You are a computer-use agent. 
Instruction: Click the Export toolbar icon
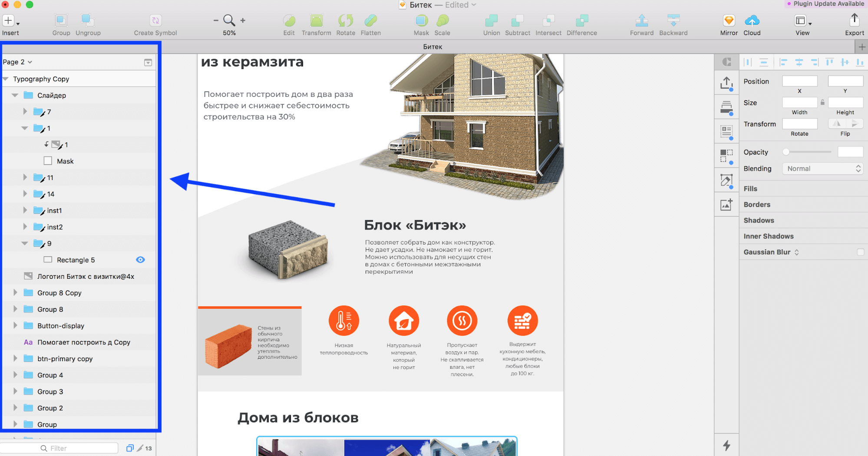(x=854, y=20)
